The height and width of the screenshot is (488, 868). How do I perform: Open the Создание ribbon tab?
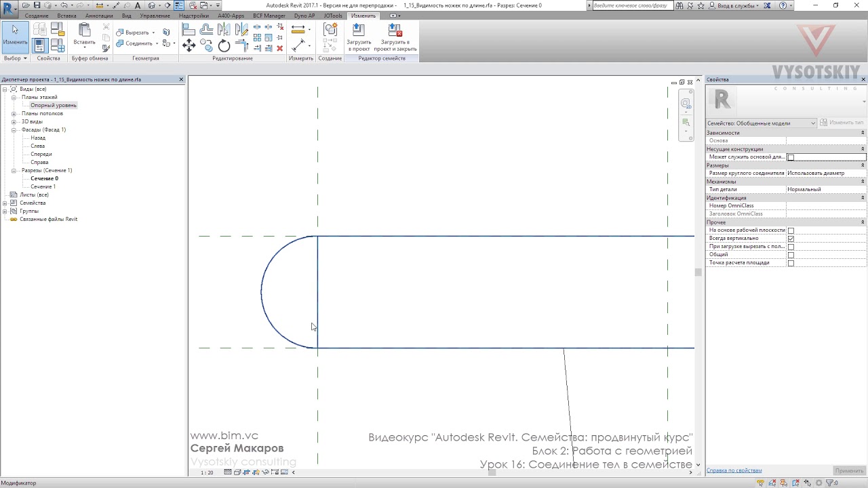pyautogui.click(x=37, y=16)
